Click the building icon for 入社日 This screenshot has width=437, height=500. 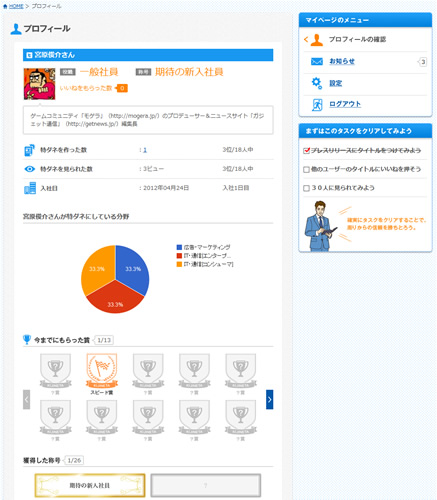click(x=30, y=188)
